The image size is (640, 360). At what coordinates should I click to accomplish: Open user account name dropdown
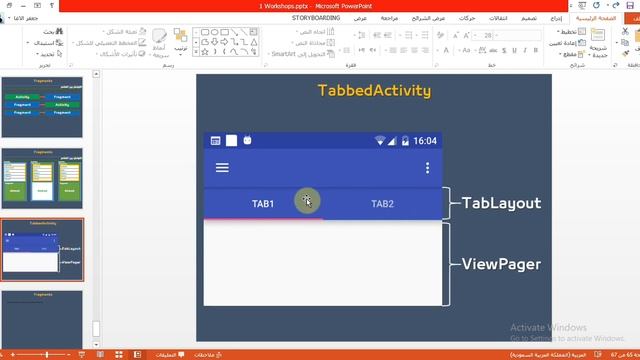tap(23, 18)
